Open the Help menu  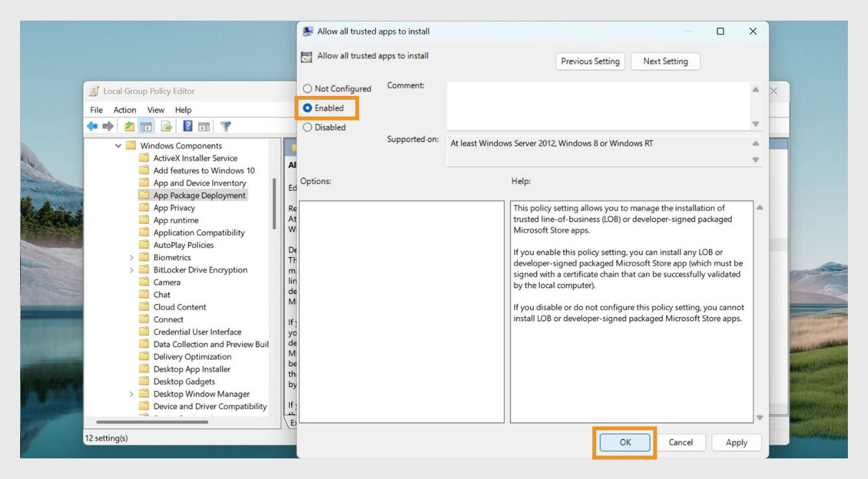coord(184,110)
